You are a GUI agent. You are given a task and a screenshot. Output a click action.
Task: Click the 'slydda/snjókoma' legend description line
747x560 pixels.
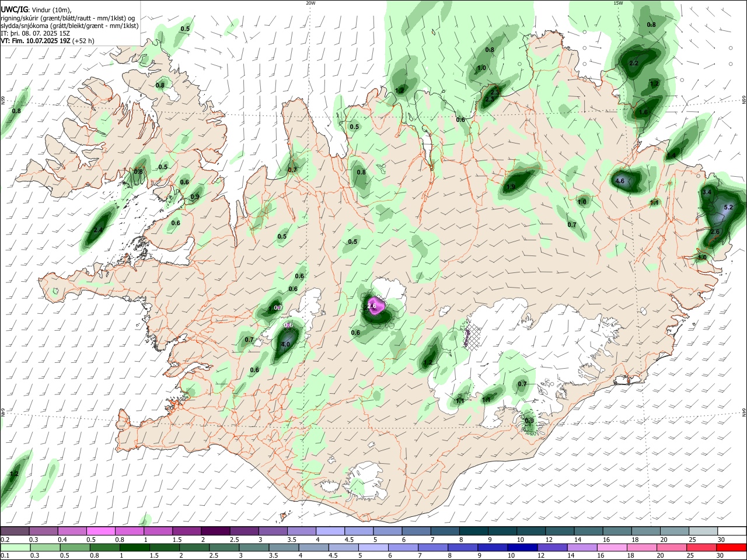click(69, 26)
